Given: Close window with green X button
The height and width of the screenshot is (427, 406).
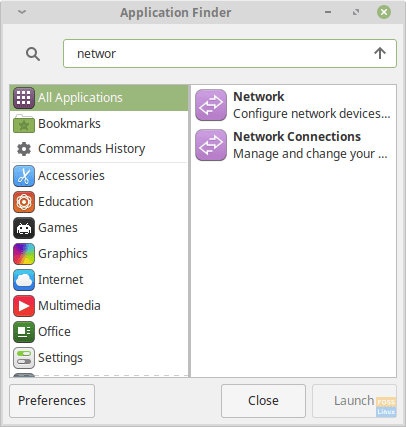Looking at the screenshot, I should [x=384, y=12].
